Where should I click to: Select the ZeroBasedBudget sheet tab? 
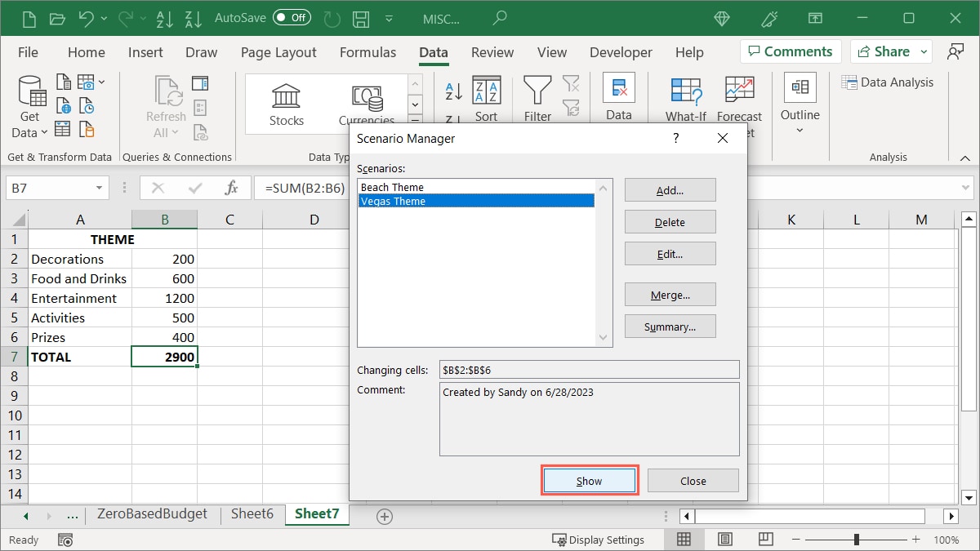(152, 514)
